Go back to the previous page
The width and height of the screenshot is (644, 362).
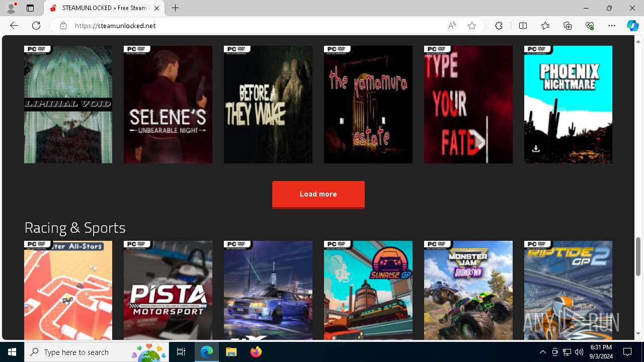pos(14,26)
